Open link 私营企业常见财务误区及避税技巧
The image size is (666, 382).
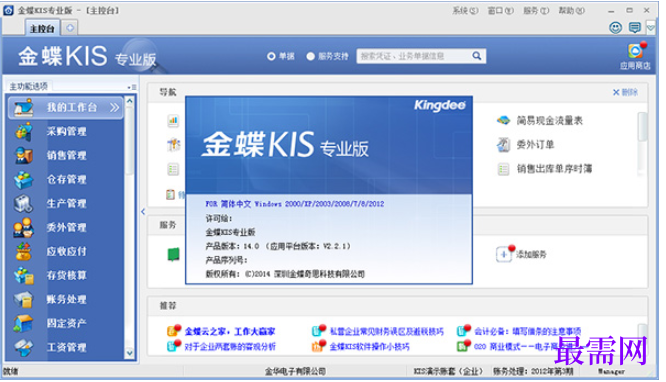pyautogui.click(x=387, y=331)
